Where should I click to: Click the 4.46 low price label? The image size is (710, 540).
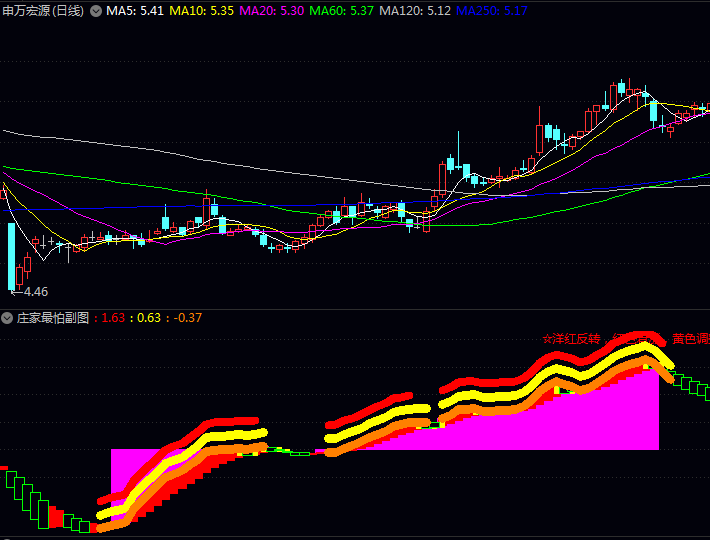coord(36,292)
